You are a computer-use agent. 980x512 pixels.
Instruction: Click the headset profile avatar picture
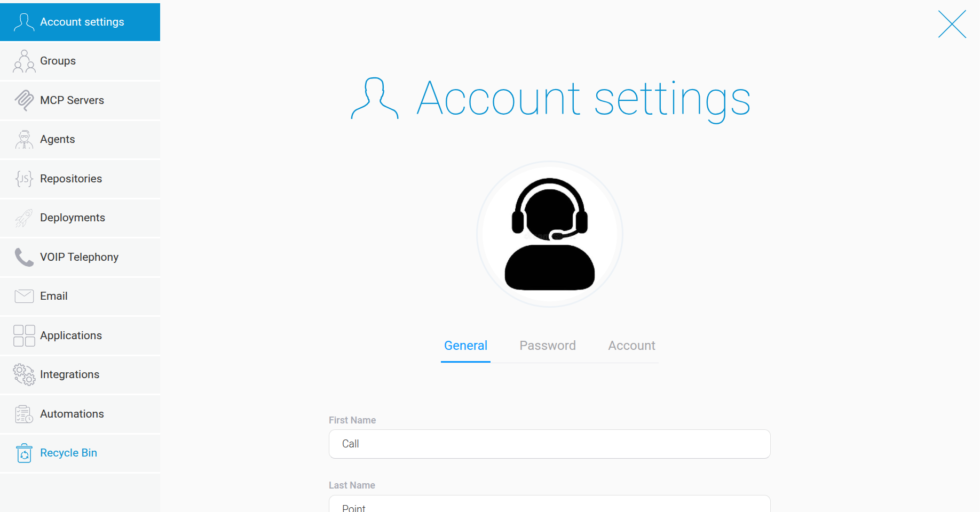(549, 234)
